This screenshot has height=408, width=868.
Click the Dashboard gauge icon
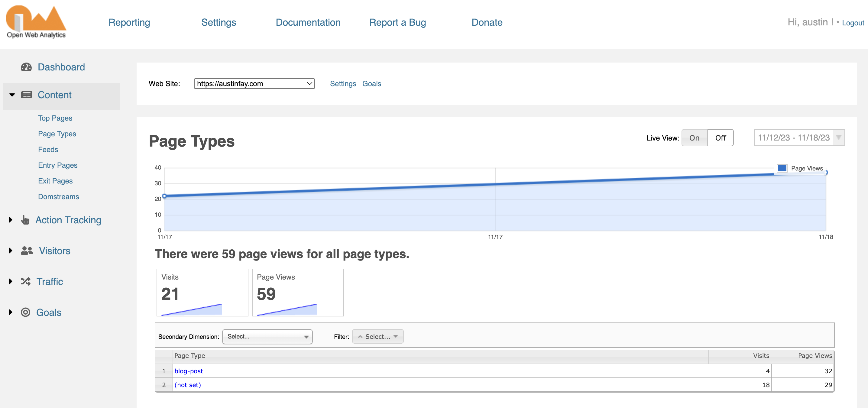coord(26,67)
